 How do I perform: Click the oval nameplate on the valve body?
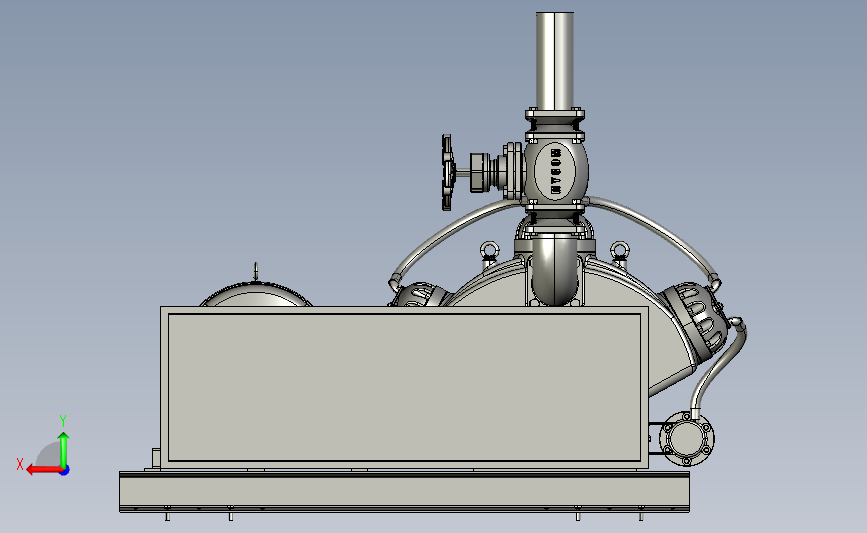(x=556, y=171)
